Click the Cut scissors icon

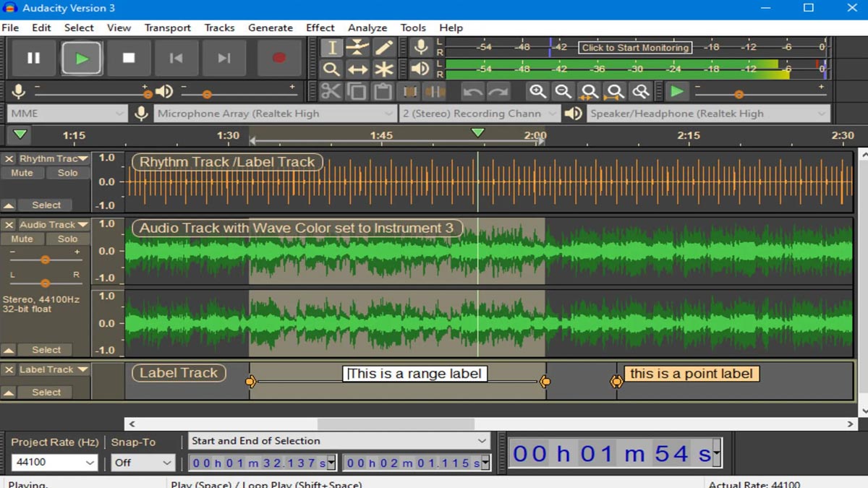pos(331,92)
